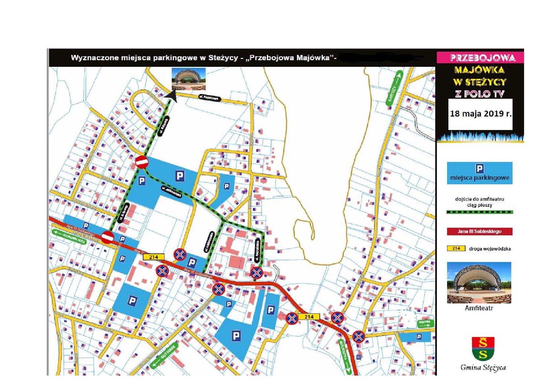The height and width of the screenshot is (392, 554).
Task: Click the Gmina Stężyca coat of arms
Action: pyautogui.click(x=483, y=349)
